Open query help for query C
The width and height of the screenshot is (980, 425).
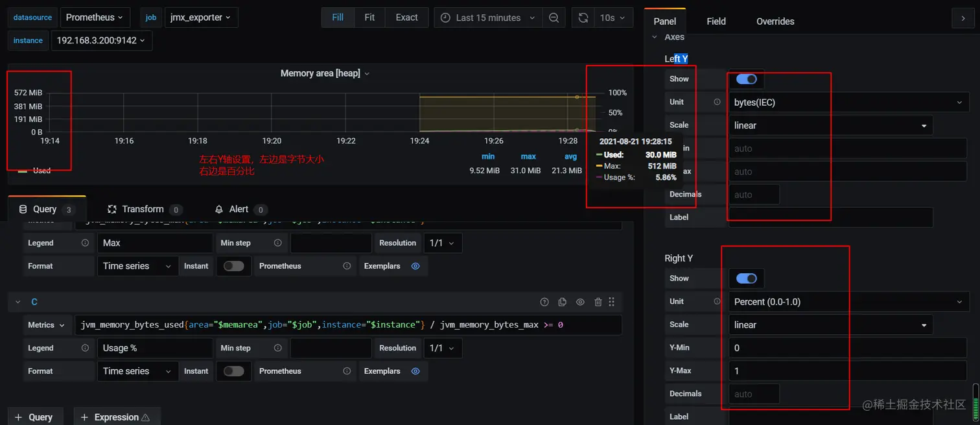tap(544, 302)
